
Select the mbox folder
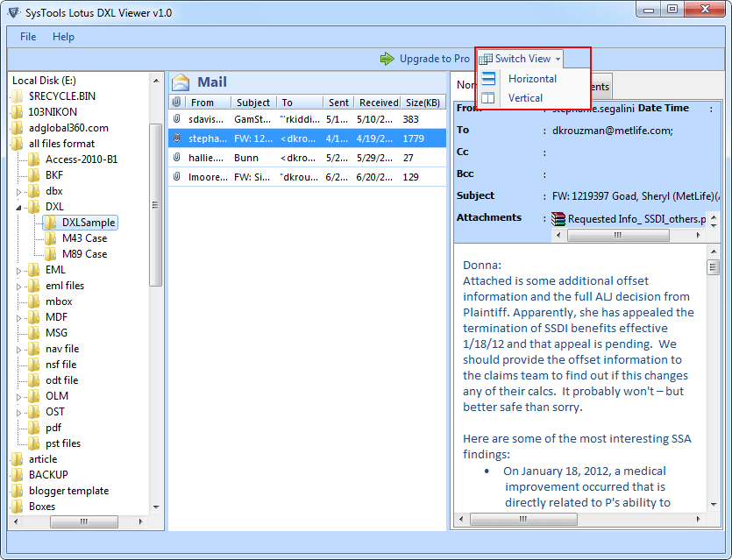coord(59,301)
